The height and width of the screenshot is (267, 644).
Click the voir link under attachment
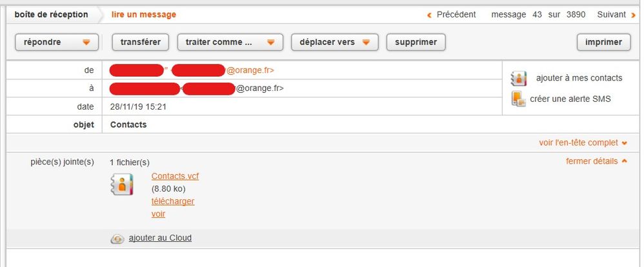(x=158, y=213)
